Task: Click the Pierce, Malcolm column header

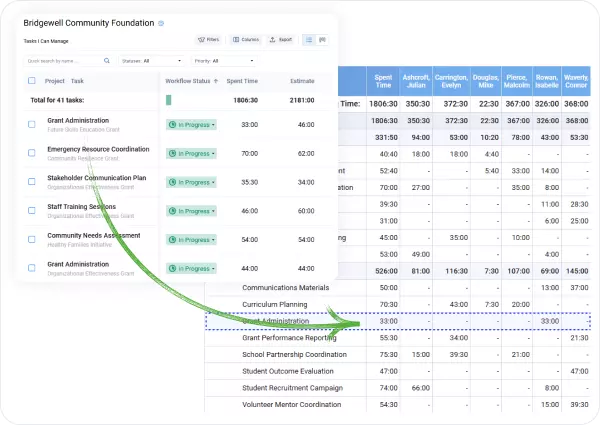Action: coord(517,81)
